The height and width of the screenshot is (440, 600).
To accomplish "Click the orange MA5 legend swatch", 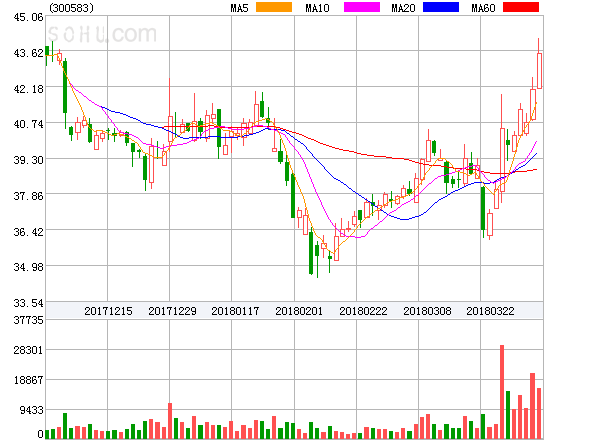I will (x=274, y=8).
